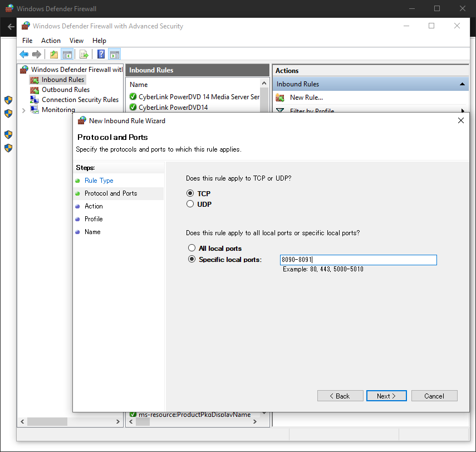Toggle the Show/Hide Console Tree toolbar icon

click(x=67, y=55)
